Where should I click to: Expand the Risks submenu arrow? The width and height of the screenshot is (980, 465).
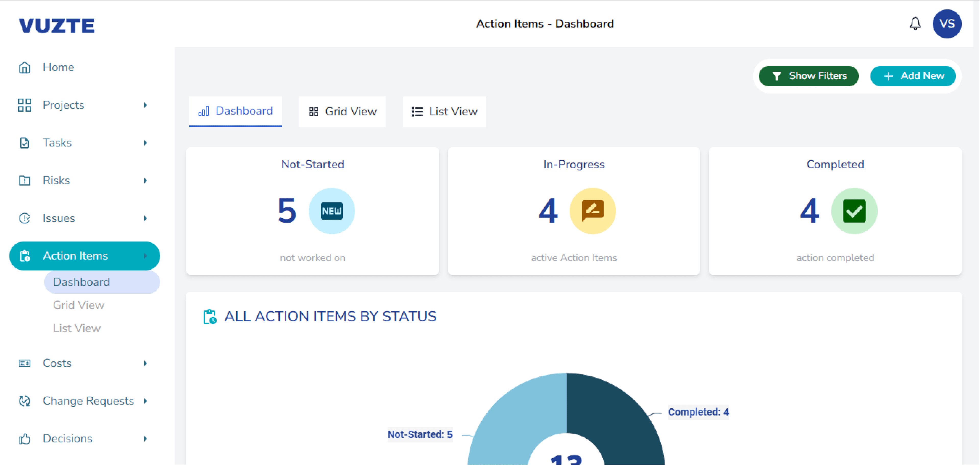coord(145,180)
